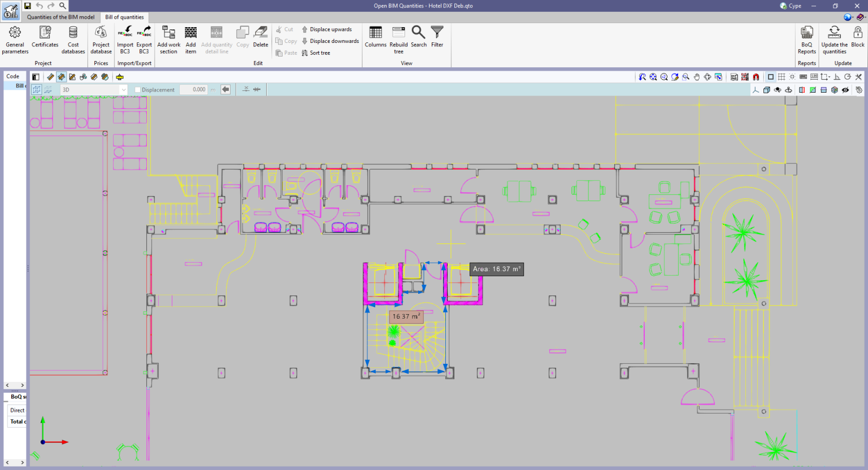Screen dimensions: 868x470
Task: Update the quantities
Action: (834, 40)
